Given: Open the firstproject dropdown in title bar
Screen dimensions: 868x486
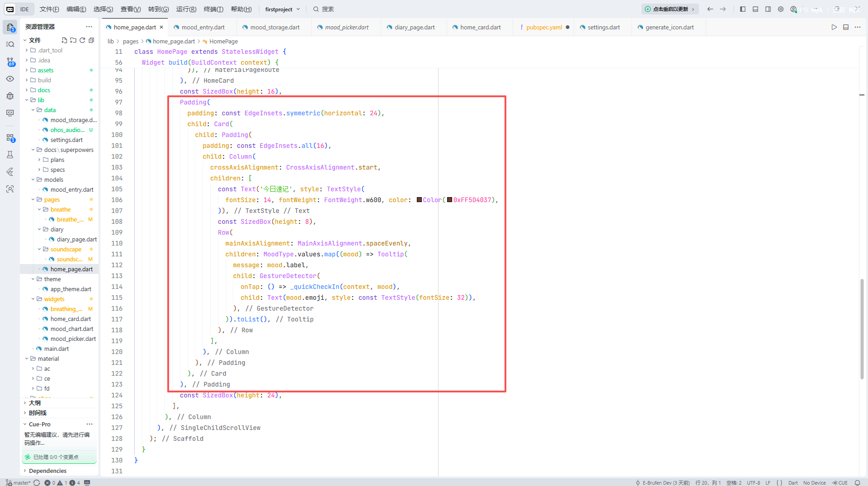Looking at the screenshot, I should 282,9.
